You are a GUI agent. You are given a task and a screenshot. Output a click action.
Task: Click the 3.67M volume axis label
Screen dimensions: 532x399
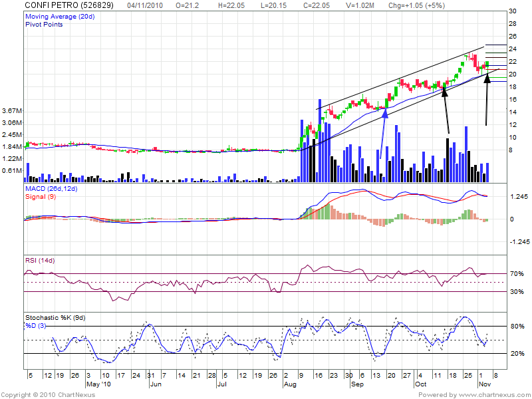point(13,110)
